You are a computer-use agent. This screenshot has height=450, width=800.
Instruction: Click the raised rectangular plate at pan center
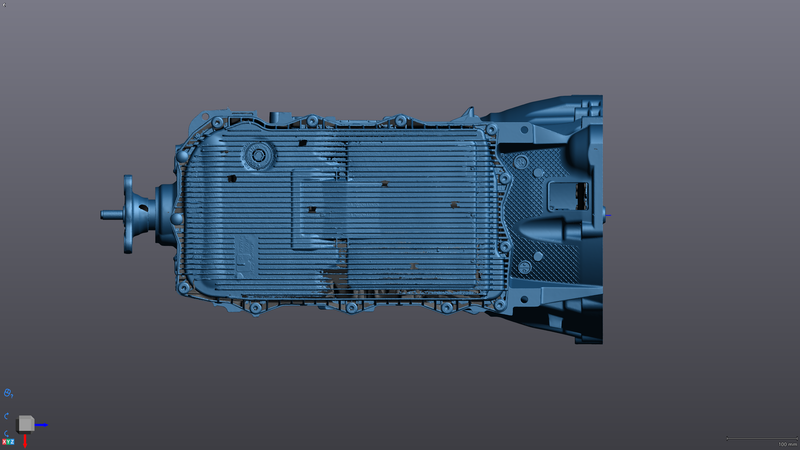pyautogui.click(x=320, y=208)
